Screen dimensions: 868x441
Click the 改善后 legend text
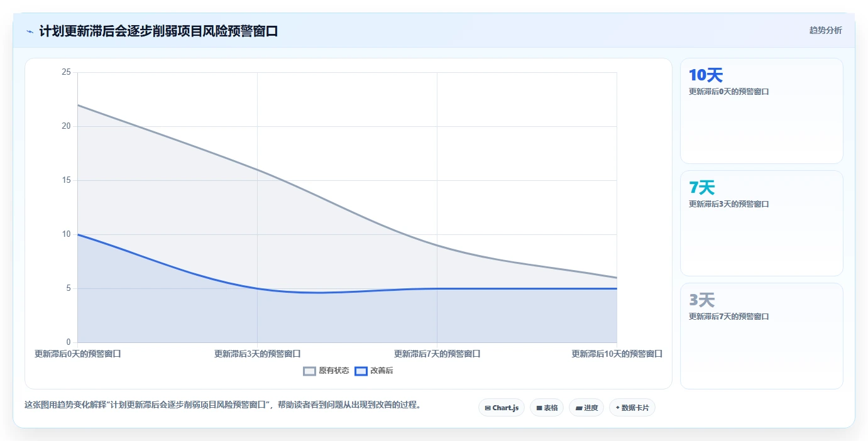coord(382,371)
